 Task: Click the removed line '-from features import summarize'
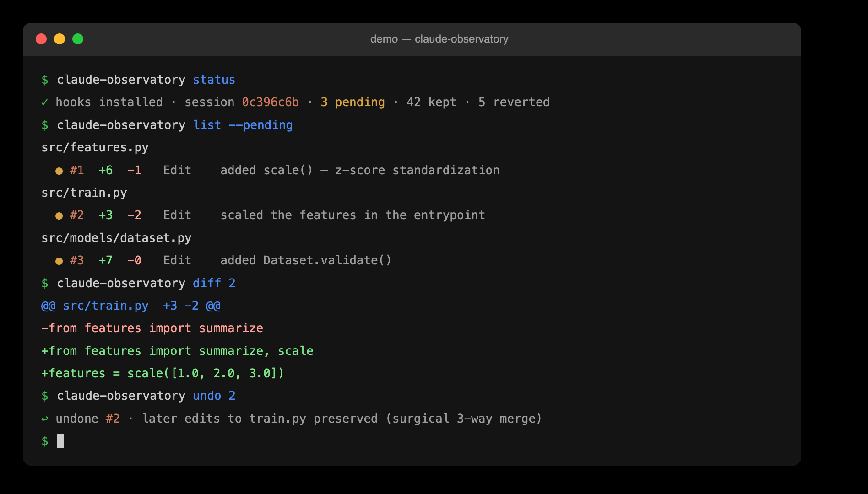tap(152, 328)
